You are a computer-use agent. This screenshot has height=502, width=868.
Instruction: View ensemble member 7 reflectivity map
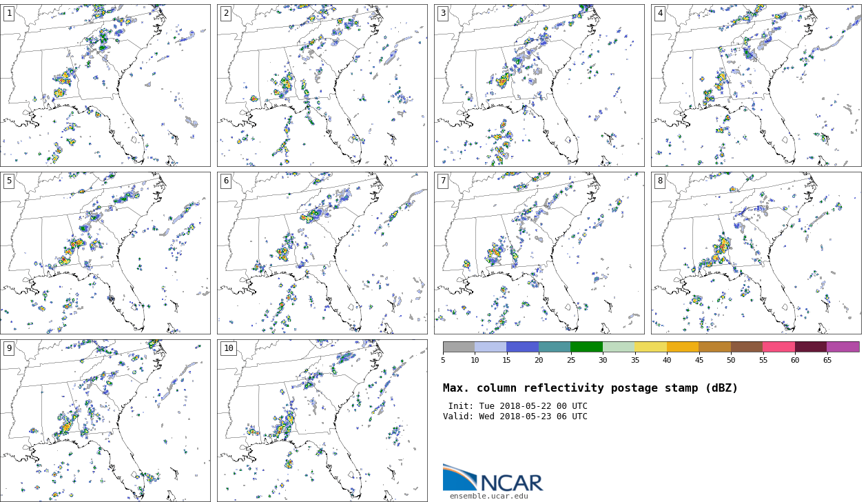(x=539, y=253)
